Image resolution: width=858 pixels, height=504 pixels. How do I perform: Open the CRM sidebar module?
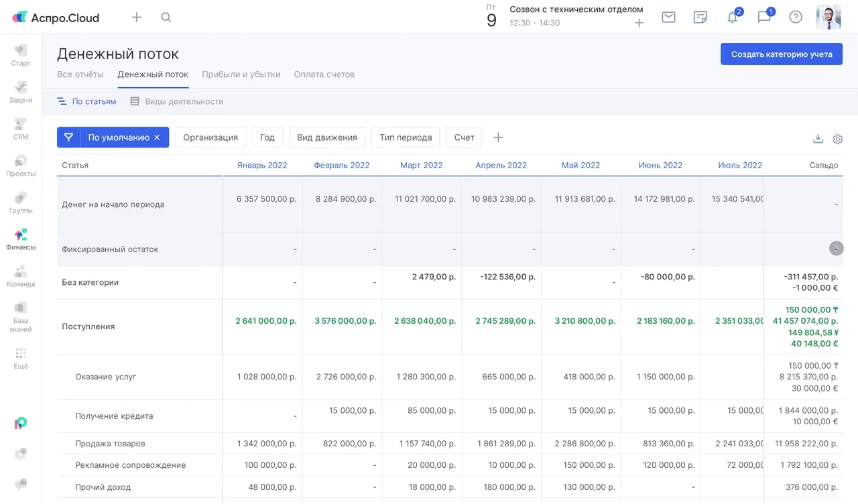click(21, 129)
